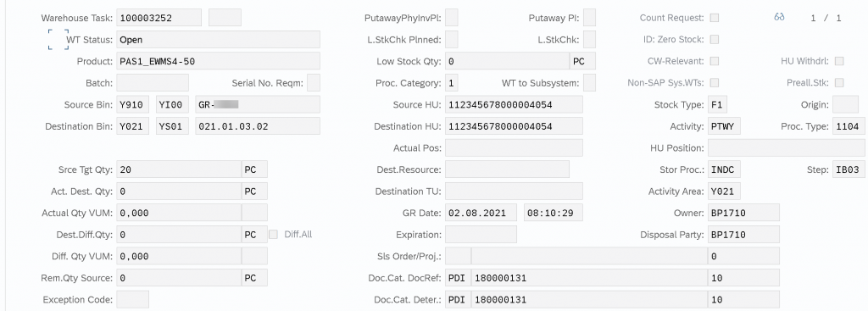Click the Source HU number field

514,104
